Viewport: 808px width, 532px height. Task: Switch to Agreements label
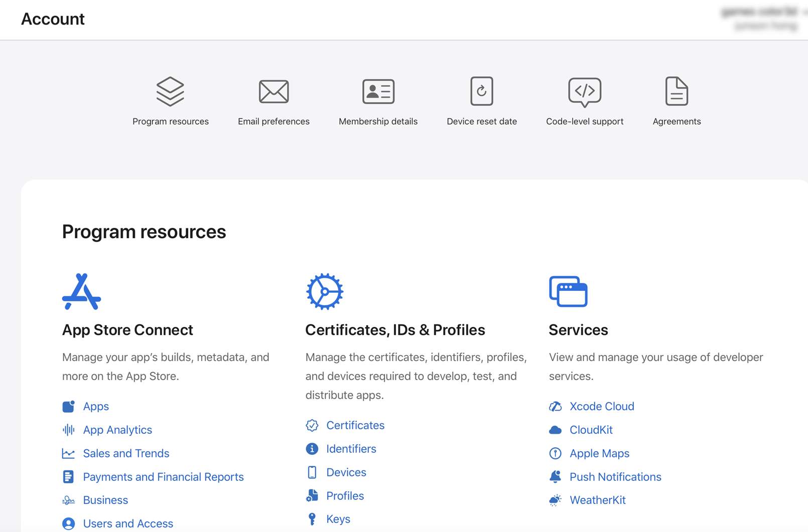(677, 121)
